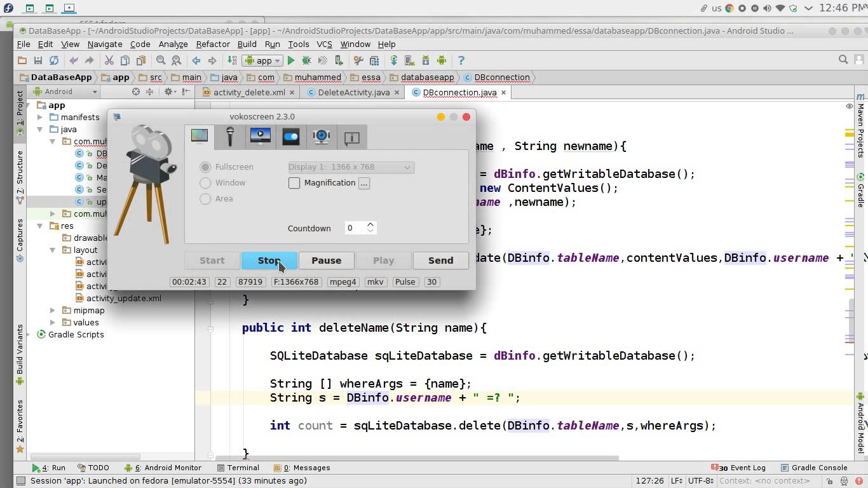Viewport: 868px width, 488px height.
Task: Open the app run configuration dropdown
Action: point(264,60)
